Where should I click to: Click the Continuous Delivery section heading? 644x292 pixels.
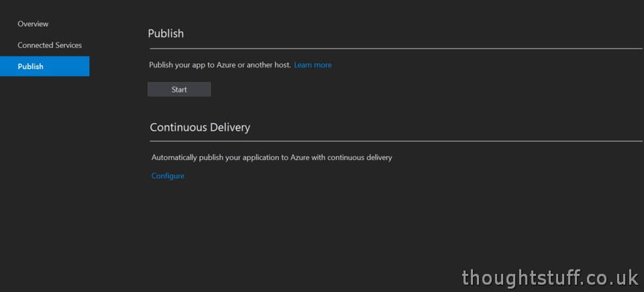(200, 127)
